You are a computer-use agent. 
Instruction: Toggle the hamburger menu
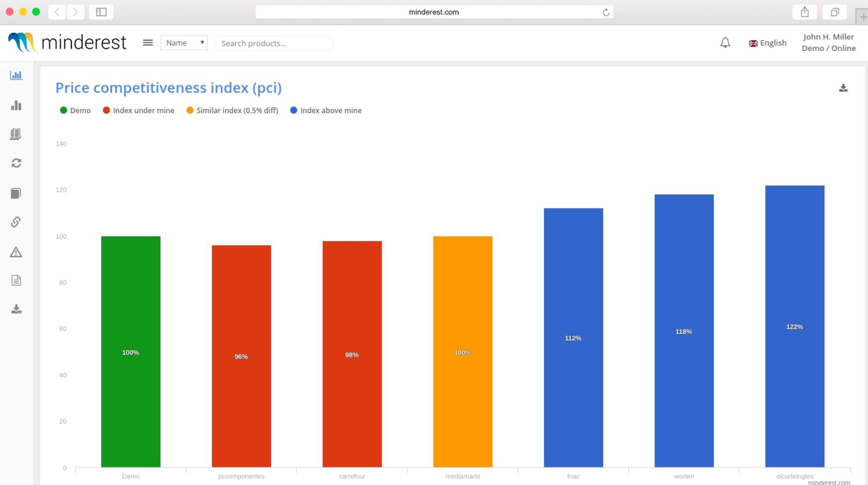tap(148, 43)
